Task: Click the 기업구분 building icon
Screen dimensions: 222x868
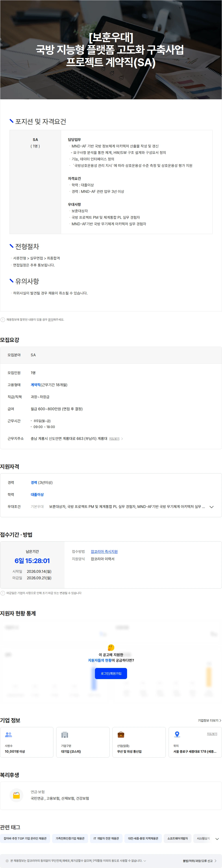Action: pyautogui.click(x=65, y=735)
